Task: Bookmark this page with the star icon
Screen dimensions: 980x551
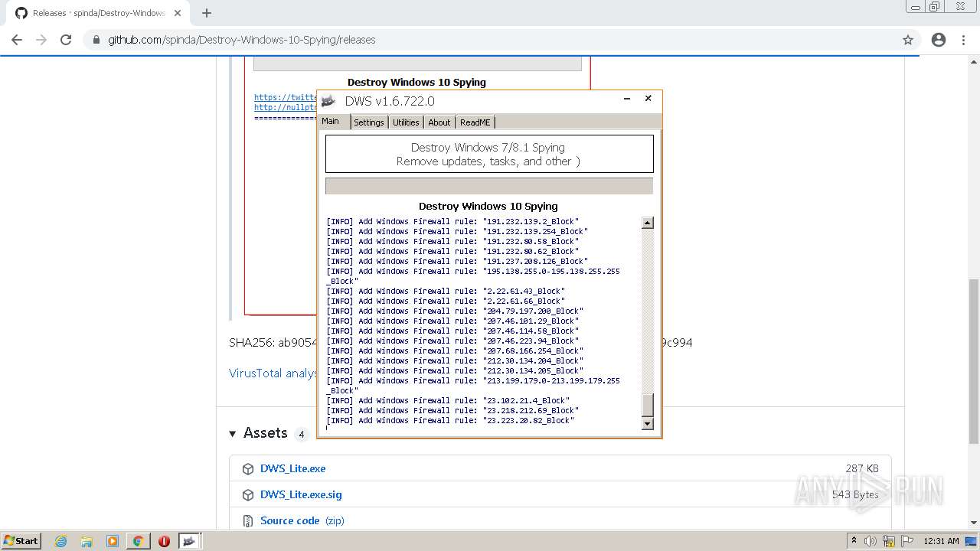Action: click(x=908, y=40)
